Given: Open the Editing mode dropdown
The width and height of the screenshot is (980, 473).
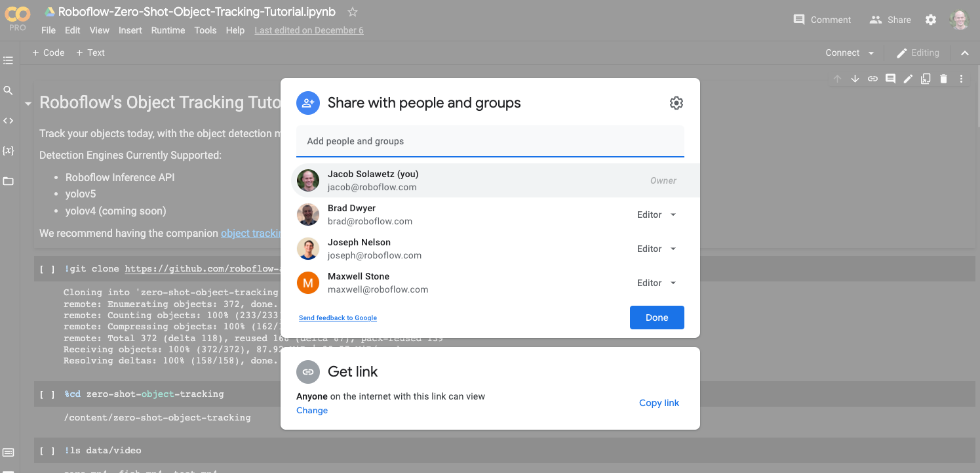Looking at the screenshot, I should click(918, 53).
